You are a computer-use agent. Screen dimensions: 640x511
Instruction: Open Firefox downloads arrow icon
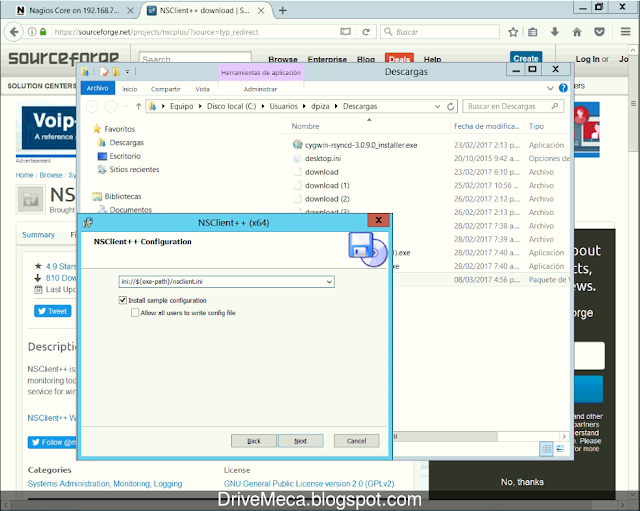555,32
